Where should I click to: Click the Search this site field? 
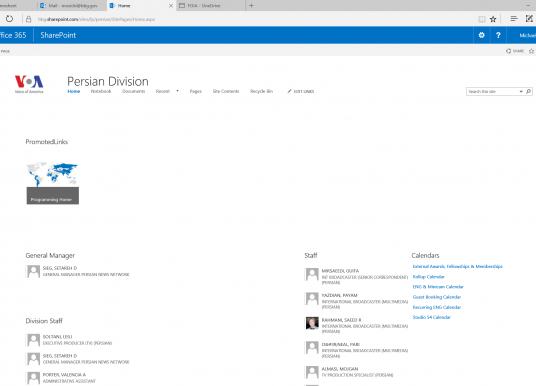[492, 91]
